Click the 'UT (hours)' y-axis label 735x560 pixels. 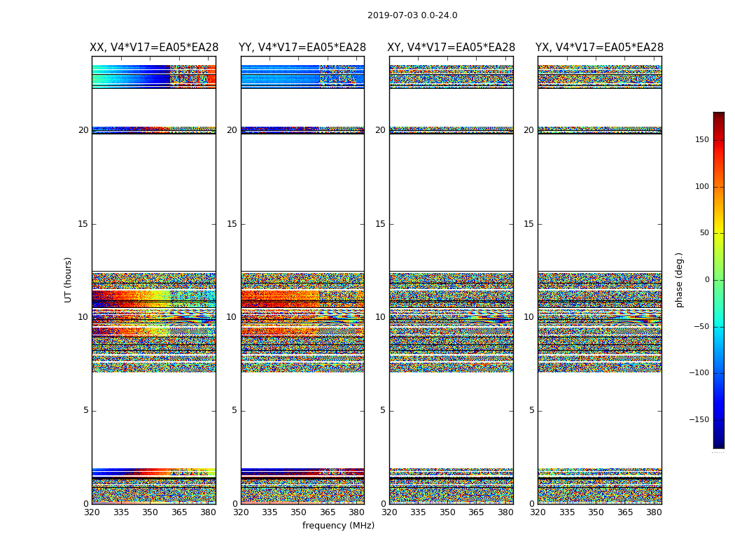(68, 279)
